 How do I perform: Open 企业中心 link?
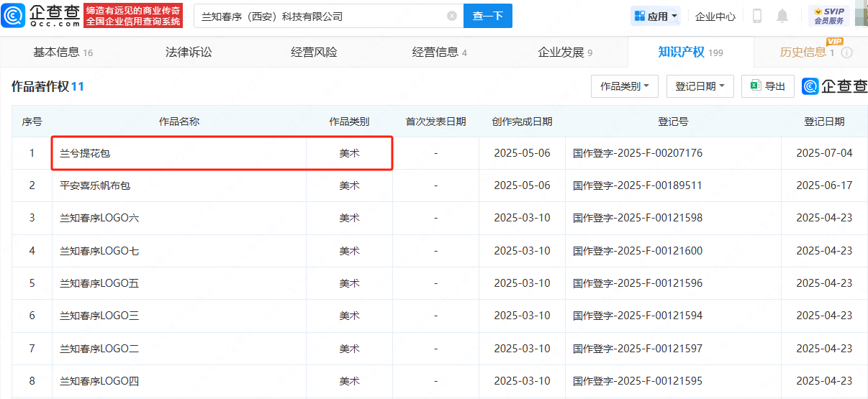coord(715,16)
